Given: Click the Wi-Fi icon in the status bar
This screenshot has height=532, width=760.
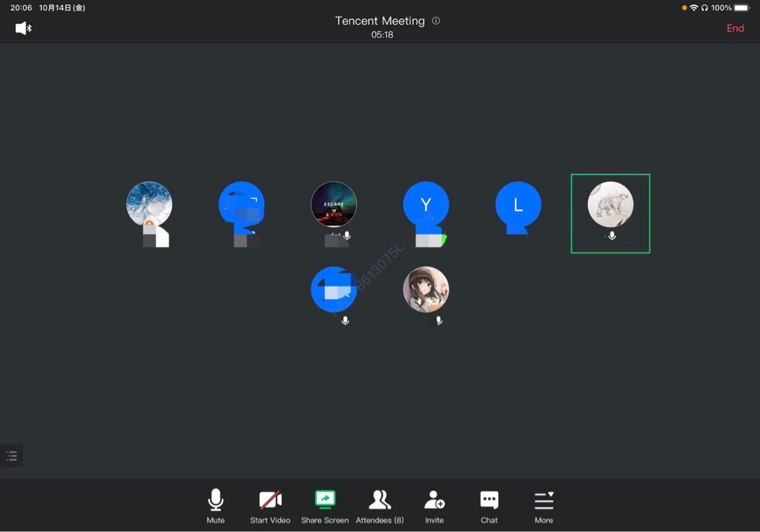Looking at the screenshot, I should coord(694,8).
